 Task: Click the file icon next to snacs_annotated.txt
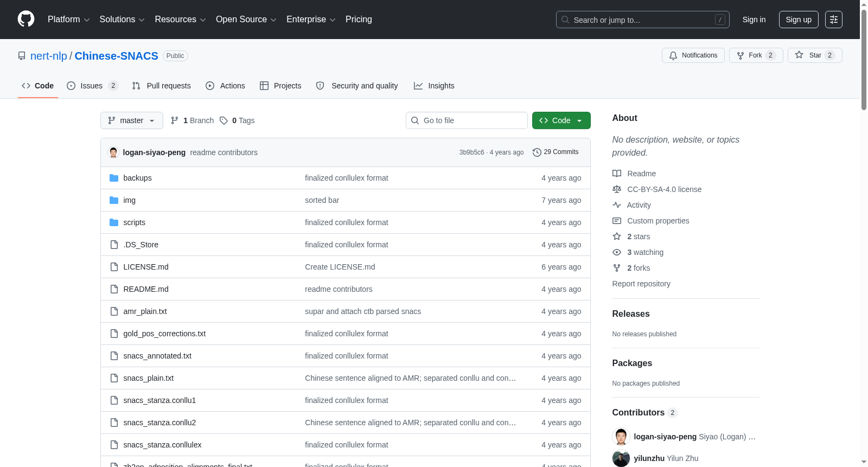tap(114, 356)
